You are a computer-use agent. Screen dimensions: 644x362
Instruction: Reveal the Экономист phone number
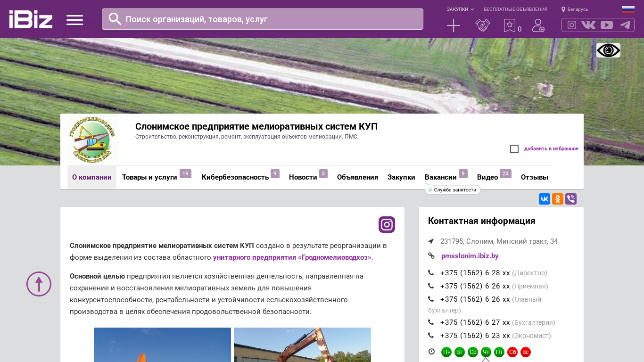pyautogui.click(x=475, y=336)
